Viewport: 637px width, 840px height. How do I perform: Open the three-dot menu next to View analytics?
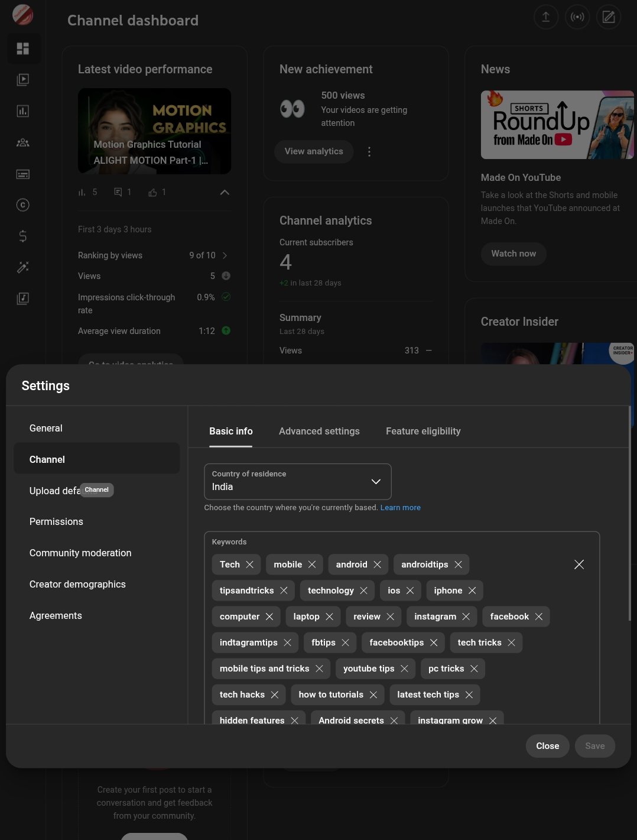point(369,151)
